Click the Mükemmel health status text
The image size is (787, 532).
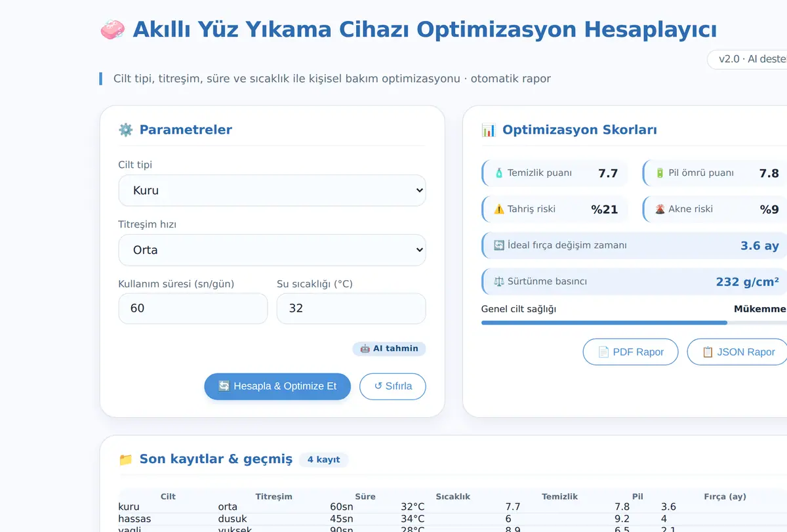point(760,309)
